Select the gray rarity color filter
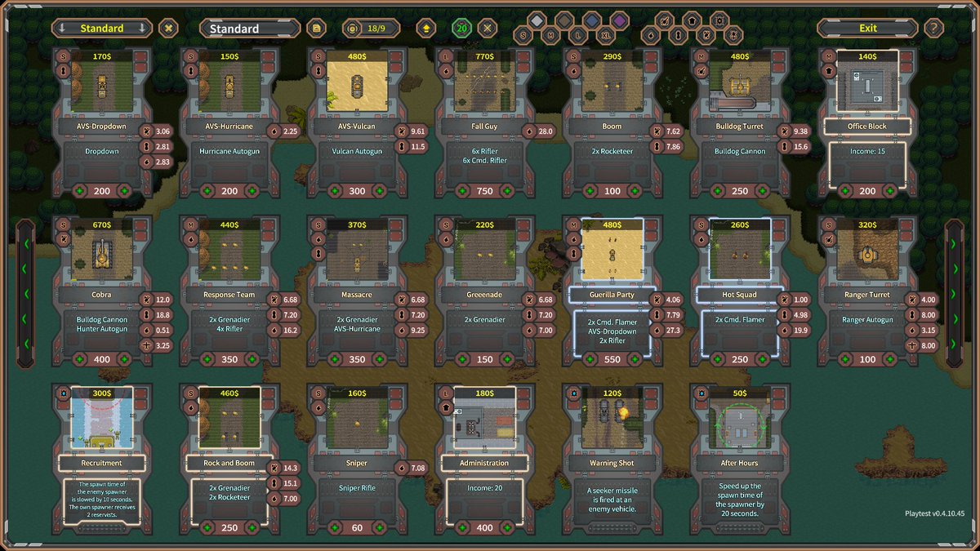Viewport: 980px width, 551px height. pyautogui.click(x=563, y=20)
